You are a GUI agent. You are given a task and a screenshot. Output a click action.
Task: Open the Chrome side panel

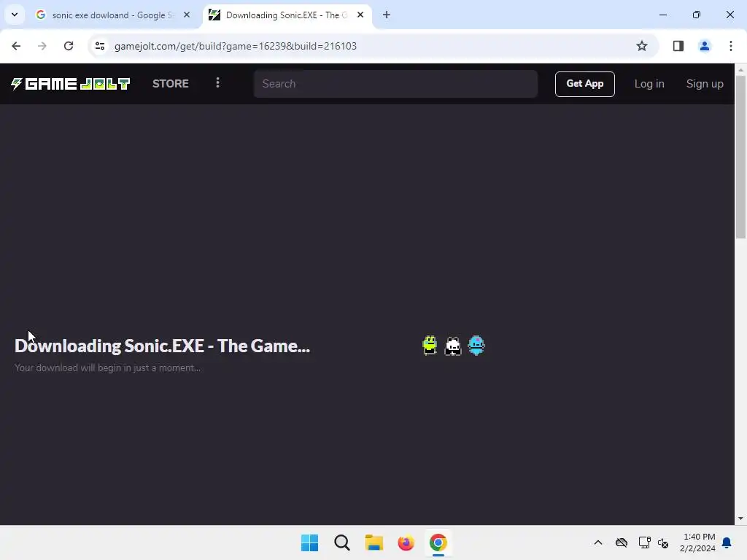(678, 46)
